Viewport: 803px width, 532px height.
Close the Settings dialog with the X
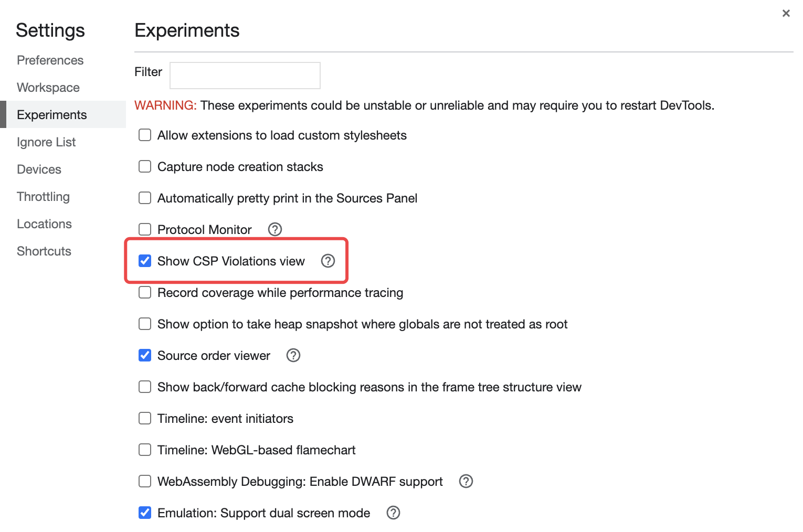coord(786,14)
